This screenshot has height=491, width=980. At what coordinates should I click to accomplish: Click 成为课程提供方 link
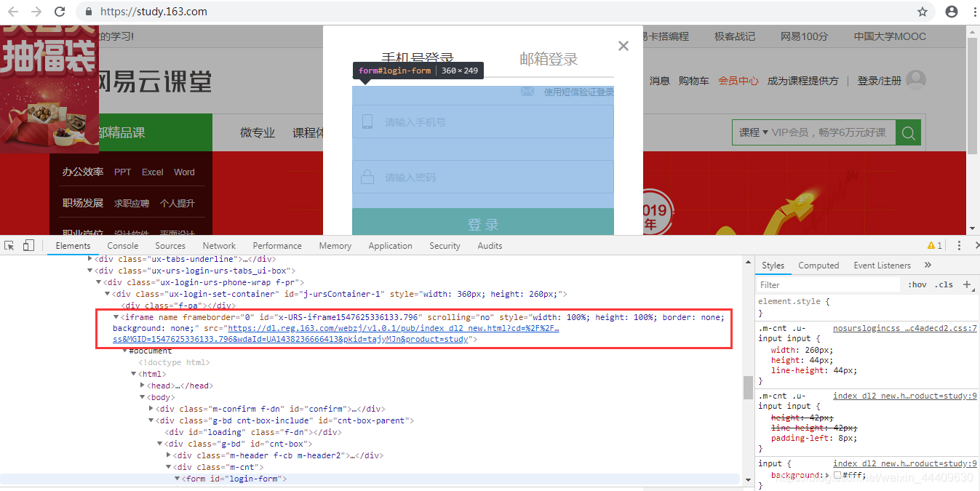[x=802, y=81]
